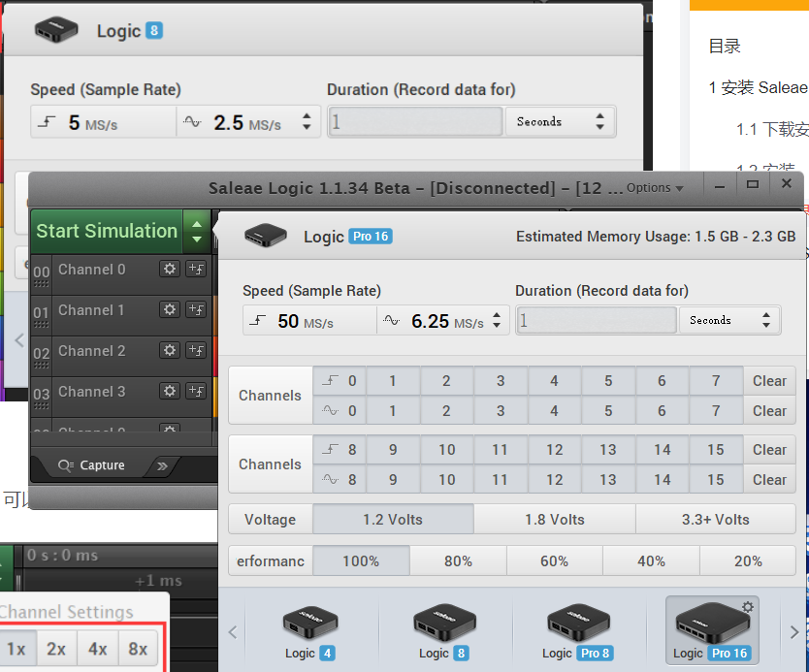Click the Capture search icon
Image resolution: width=809 pixels, height=672 pixels.
(66, 465)
